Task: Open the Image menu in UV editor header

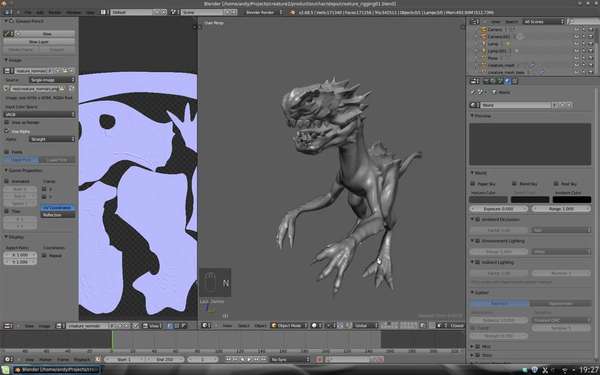Action: pyautogui.click(x=45, y=326)
